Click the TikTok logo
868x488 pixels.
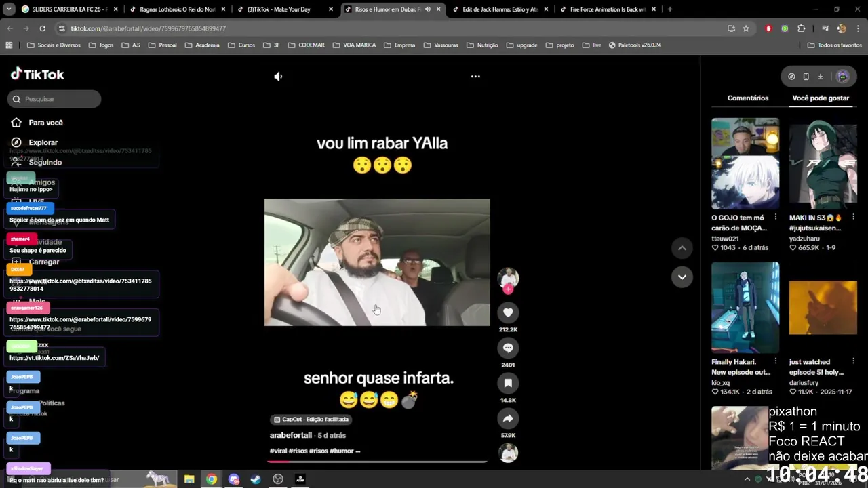click(38, 75)
